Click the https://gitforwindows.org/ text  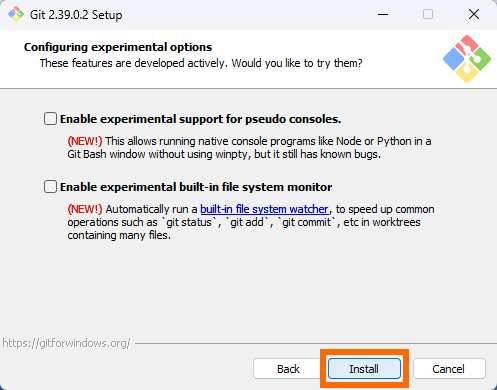[66, 343]
